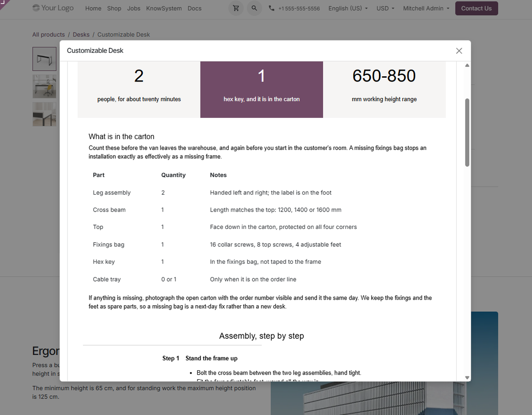This screenshot has height=415, width=532.
Task: Open the KnowSystem menu item
Action: [x=164, y=8]
